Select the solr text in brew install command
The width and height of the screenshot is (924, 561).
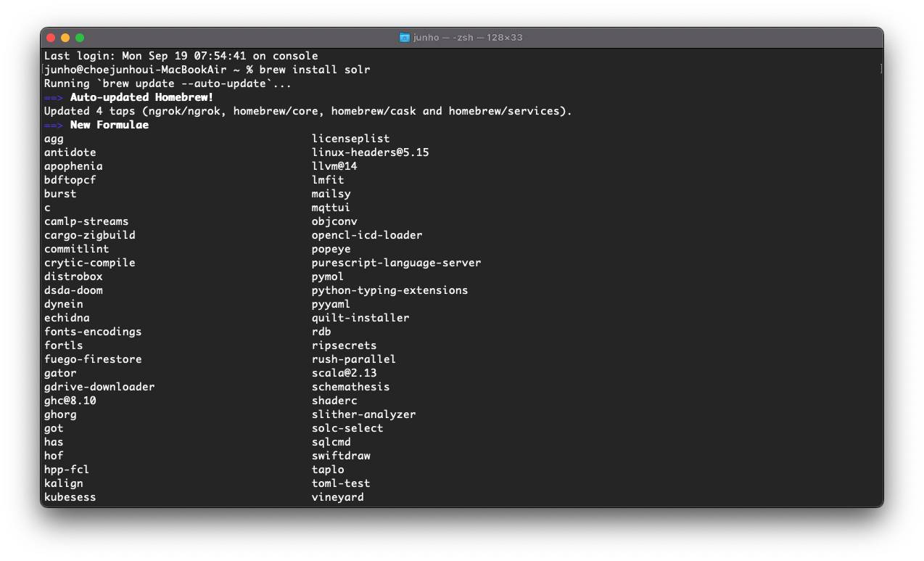point(358,69)
